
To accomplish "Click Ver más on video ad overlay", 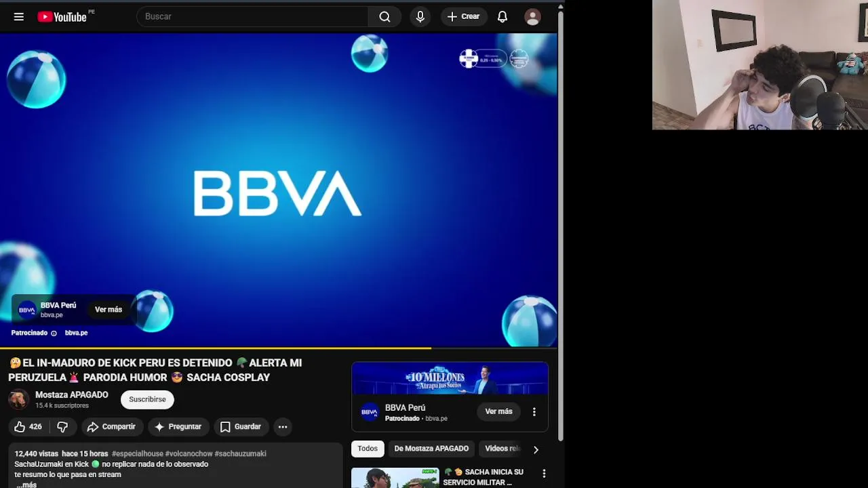I will [x=108, y=310].
